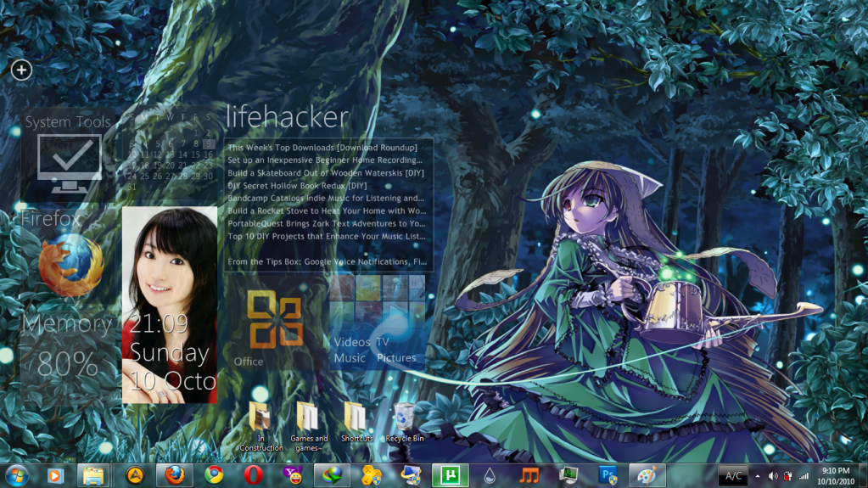Click Google Chrome in the taskbar
Screen dimensions: 868x488
(214, 475)
